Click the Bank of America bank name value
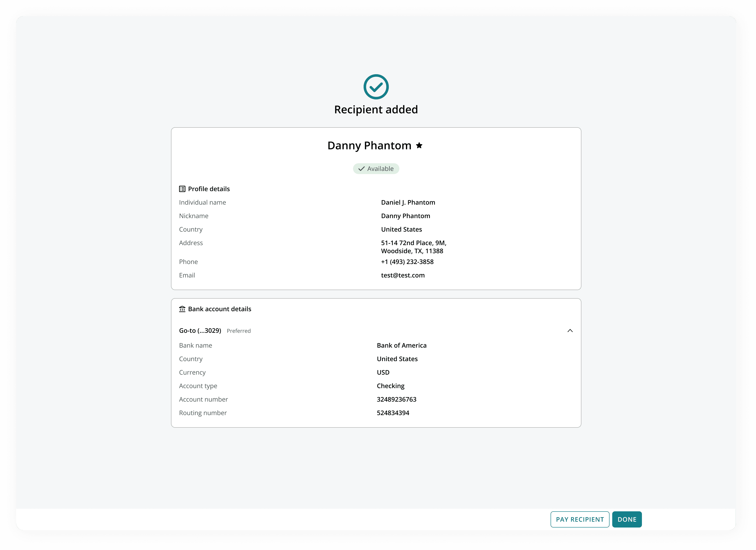This screenshot has height=550, width=756. pyautogui.click(x=401, y=345)
